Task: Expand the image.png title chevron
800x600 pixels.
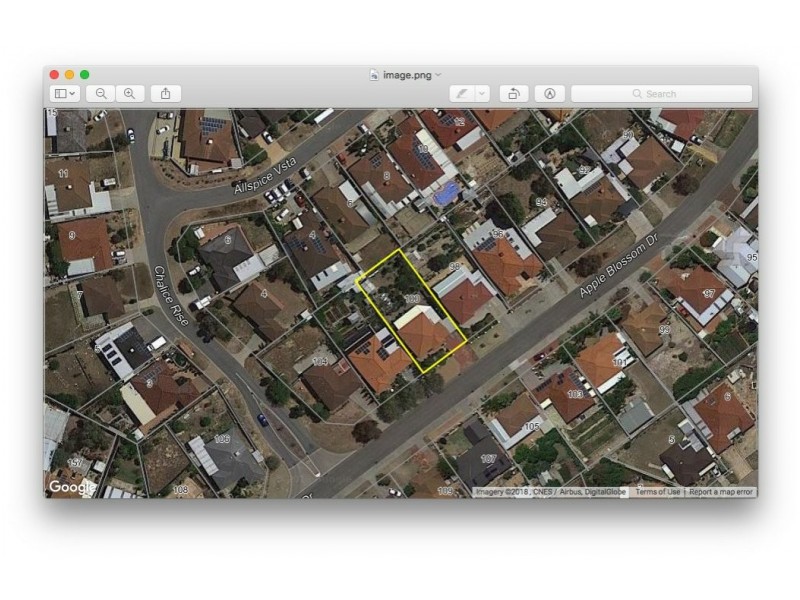Action: click(x=439, y=75)
